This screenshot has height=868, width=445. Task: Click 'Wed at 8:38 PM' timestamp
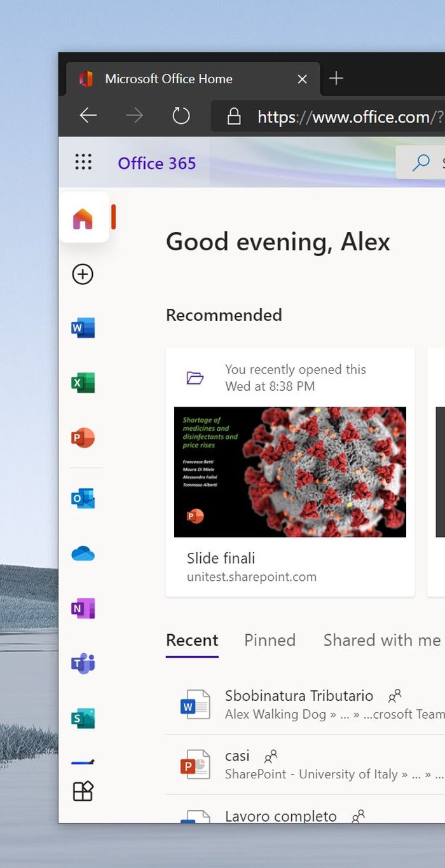click(270, 386)
